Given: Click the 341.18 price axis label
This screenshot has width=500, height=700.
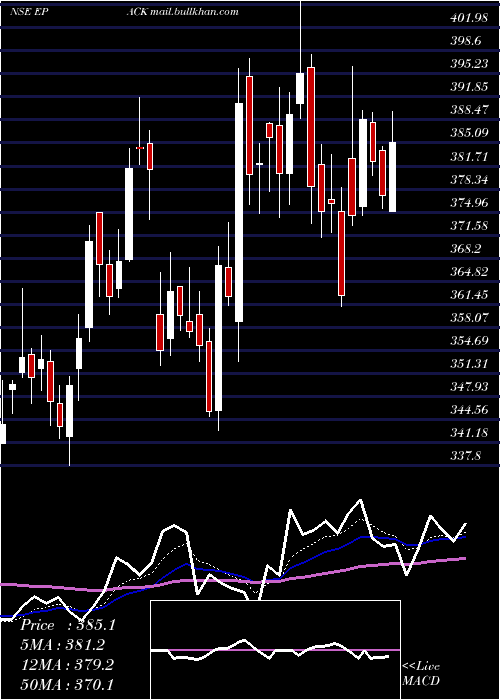Looking at the screenshot, I should [467, 433].
